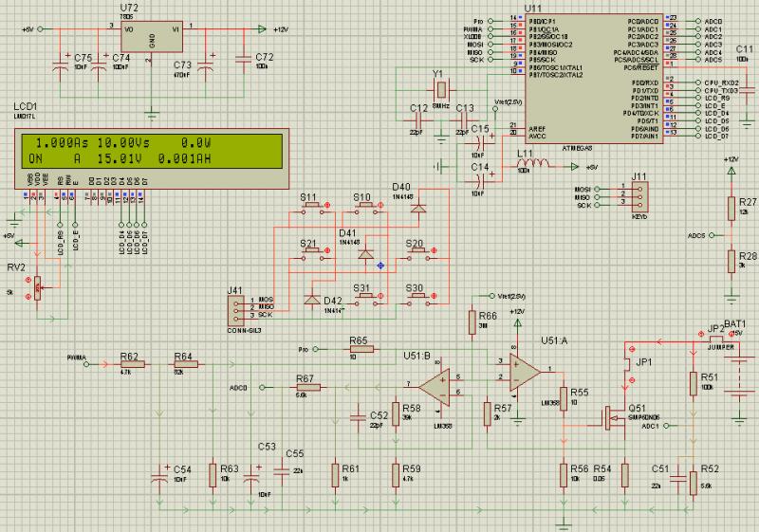Select the J41 CONN-SIL3 connector
Viewport: 759px width, 532px height.
pyautogui.click(x=236, y=307)
